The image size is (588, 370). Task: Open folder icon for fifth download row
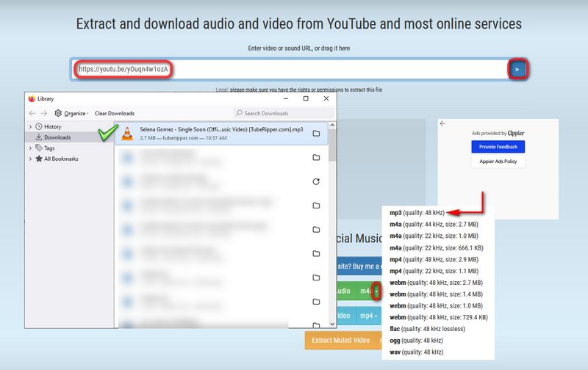[x=316, y=229]
